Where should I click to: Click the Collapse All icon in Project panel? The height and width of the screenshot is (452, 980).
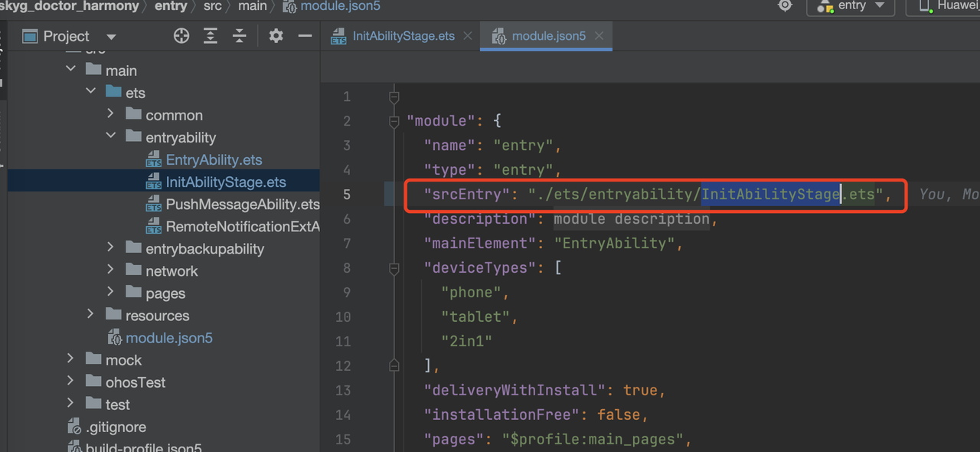(240, 36)
